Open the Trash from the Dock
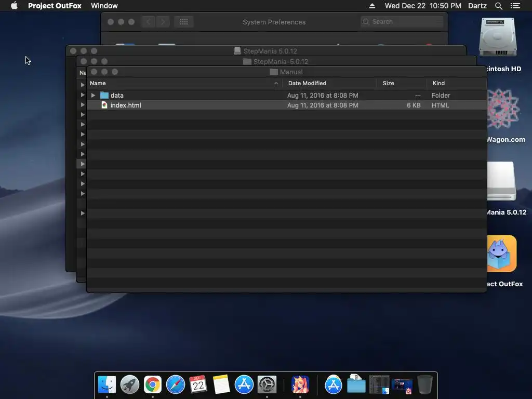Viewport: 532px width, 399px height. click(425, 384)
